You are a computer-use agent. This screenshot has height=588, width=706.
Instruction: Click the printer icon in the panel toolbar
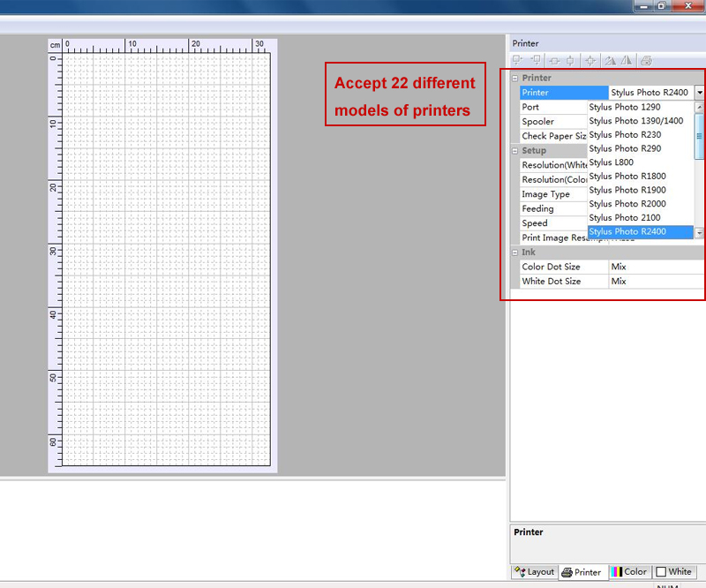click(646, 61)
